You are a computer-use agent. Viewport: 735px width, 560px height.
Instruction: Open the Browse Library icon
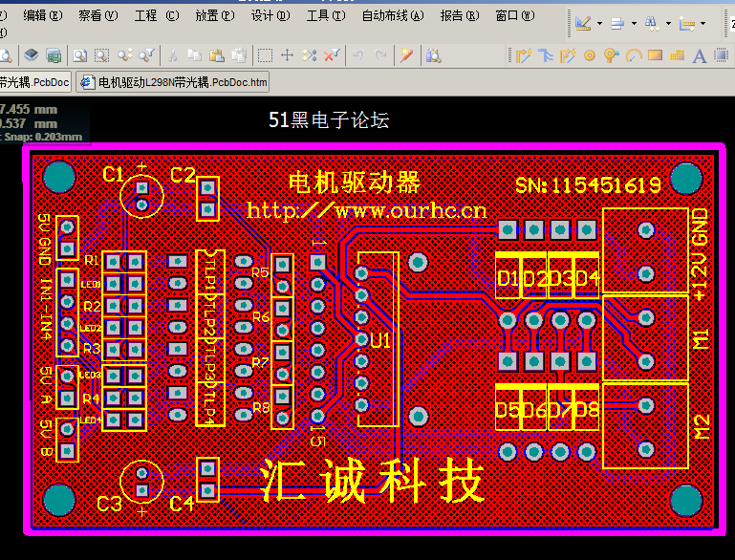433,55
